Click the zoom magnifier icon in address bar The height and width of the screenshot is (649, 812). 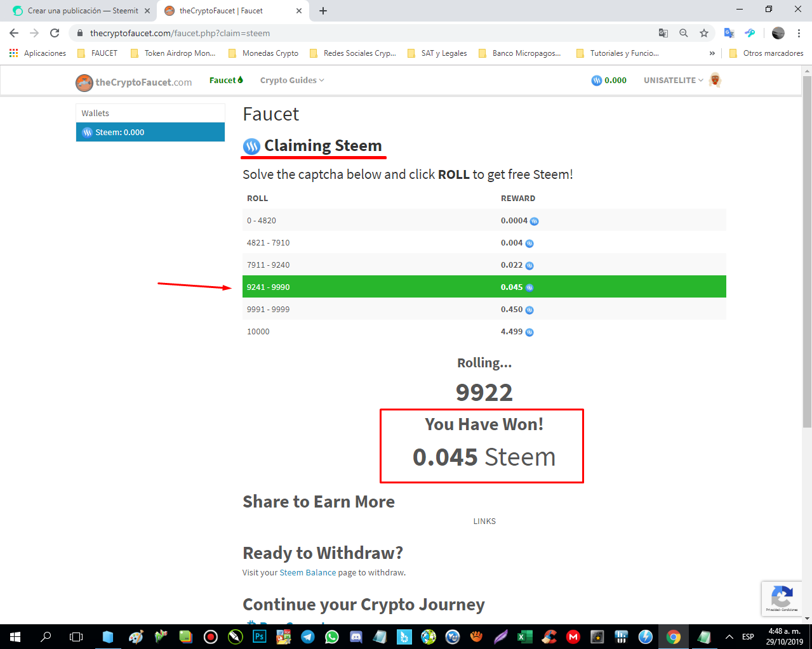click(x=684, y=33)
